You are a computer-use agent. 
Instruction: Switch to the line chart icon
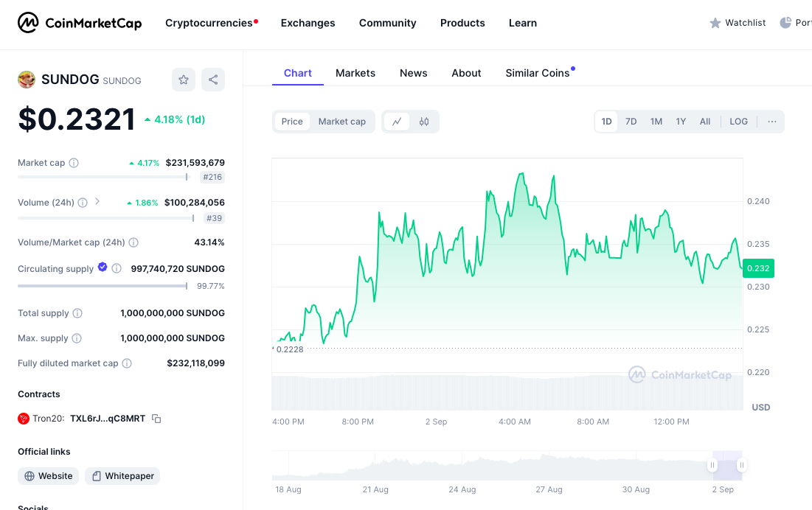(397, 122)
